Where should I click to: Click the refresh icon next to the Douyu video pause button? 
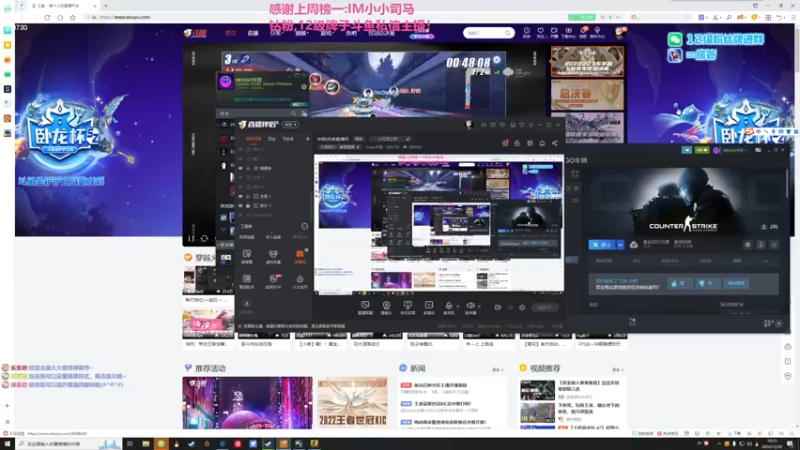[204, 238]
